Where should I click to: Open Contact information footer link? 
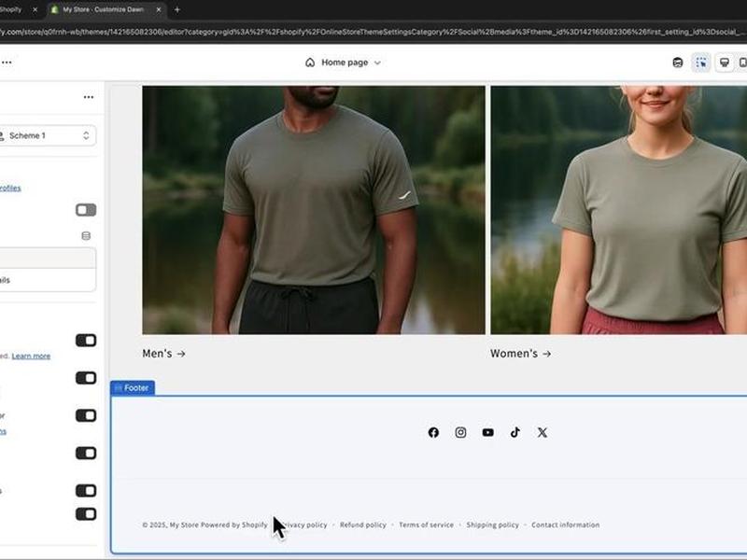566,525
